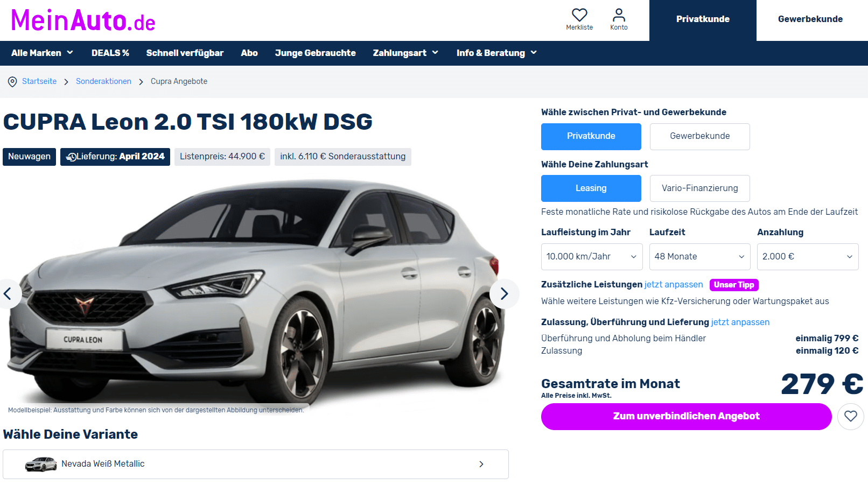Click Zum unverbindlichen Angebot button

point(687,416)
